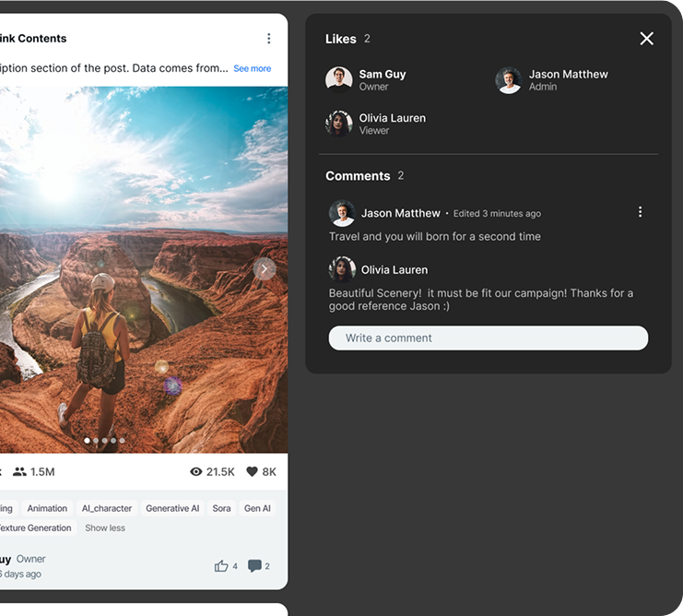Image resolution: width=683 pixels, height=616 pixels.
Task: Click the eye views icon showing 21.5K
Action: point(196,472)
